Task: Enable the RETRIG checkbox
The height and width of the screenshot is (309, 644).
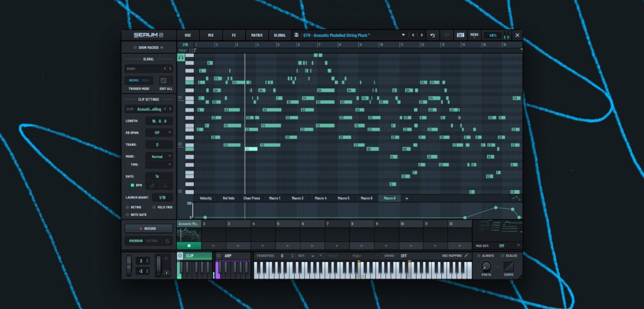Action: coord(127,207)
